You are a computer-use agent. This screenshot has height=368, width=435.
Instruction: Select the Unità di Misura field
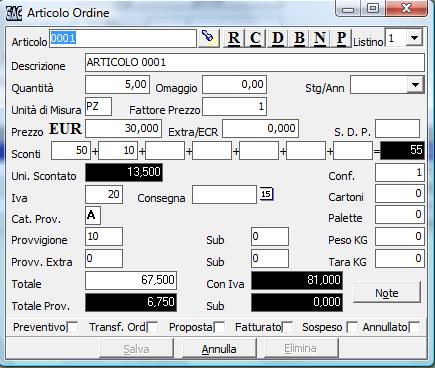coord(98,106)
